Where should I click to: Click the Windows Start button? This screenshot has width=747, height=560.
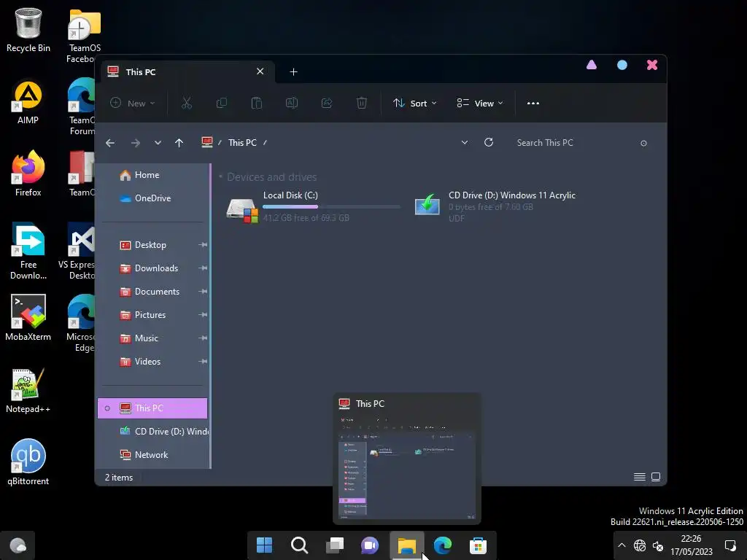click(264, 545)
